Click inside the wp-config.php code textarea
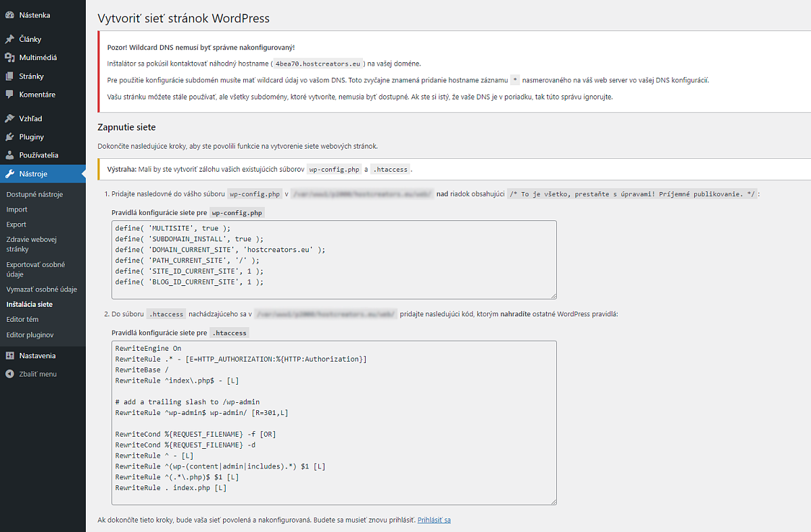 (x=334, y=260)
